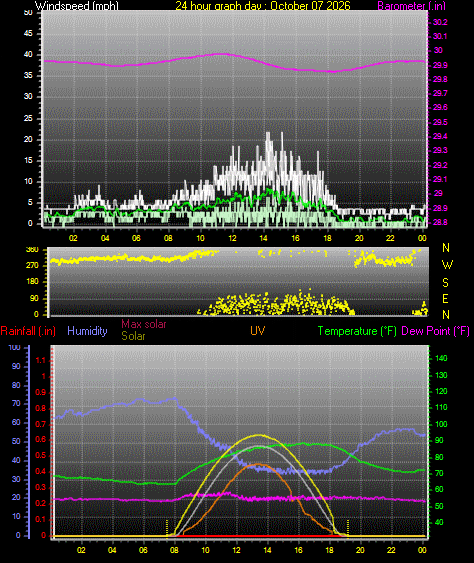
Task: Click the S compass direction label
Action: (x=445, y=283)
